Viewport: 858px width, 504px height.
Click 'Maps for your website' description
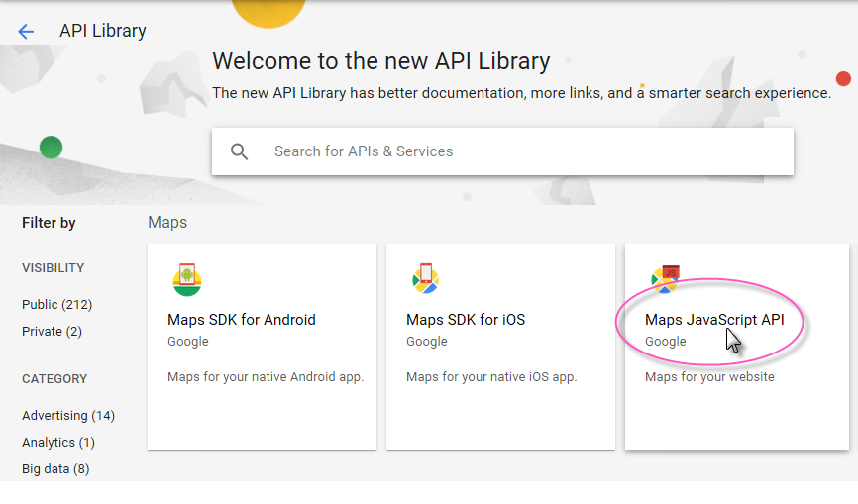tap(709, 377)
